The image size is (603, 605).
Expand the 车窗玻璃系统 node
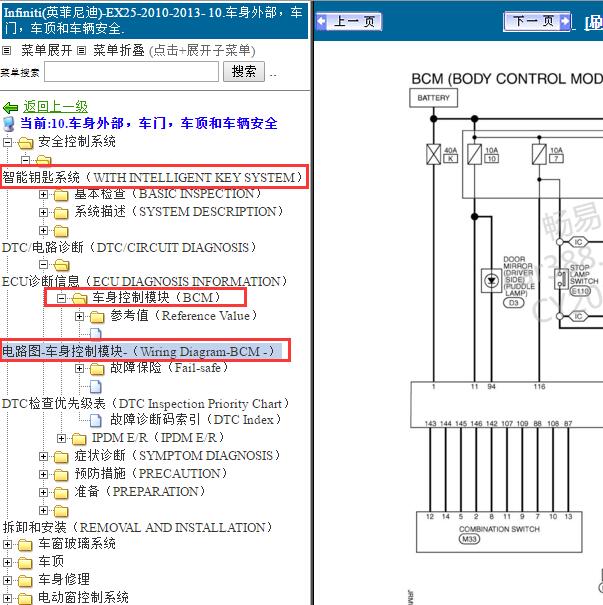[7, 544]
